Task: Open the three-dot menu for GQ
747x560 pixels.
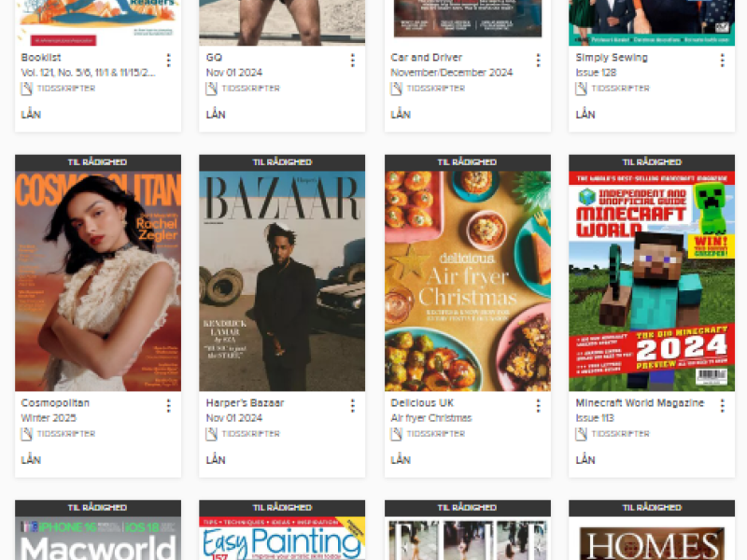Action: tap(353, 61)
